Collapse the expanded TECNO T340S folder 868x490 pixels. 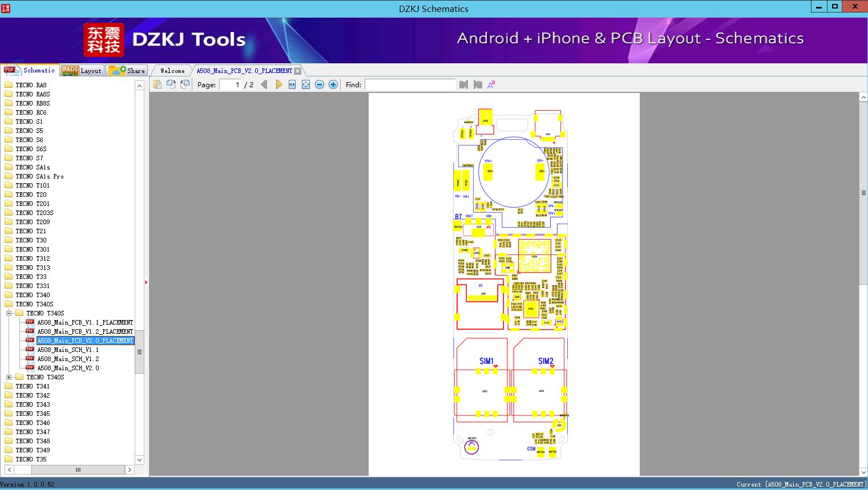[x=9, y=313]
